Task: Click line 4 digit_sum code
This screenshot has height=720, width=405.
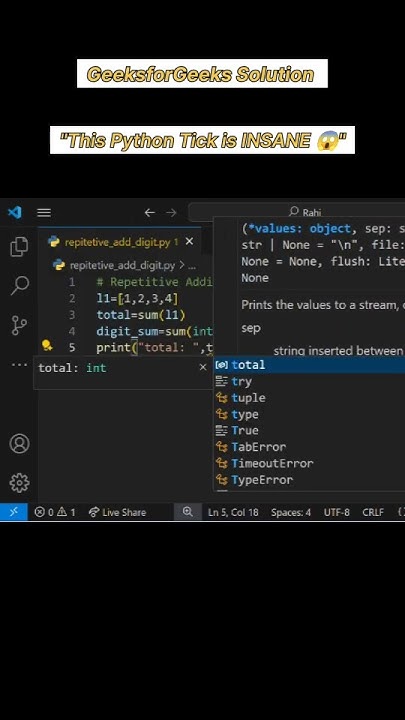Action: 155,332
